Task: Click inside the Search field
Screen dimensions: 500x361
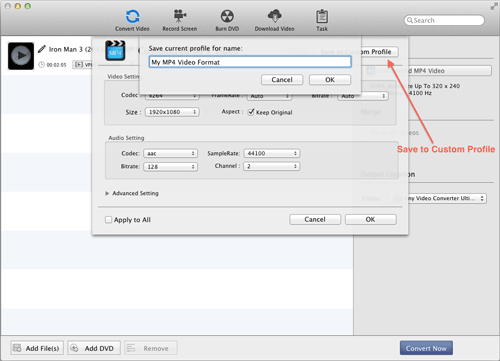Action: pyautogui.click(x=444, y=20)
